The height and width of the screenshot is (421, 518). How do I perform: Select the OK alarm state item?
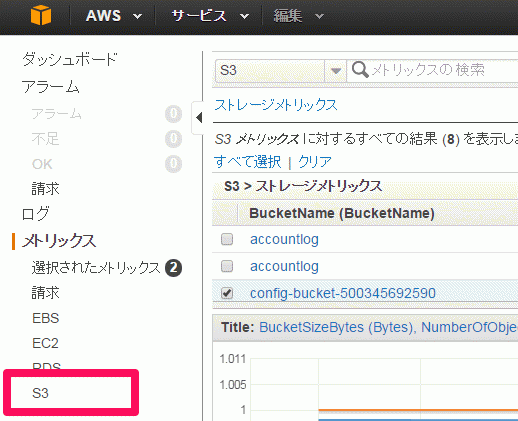point(42,164)
